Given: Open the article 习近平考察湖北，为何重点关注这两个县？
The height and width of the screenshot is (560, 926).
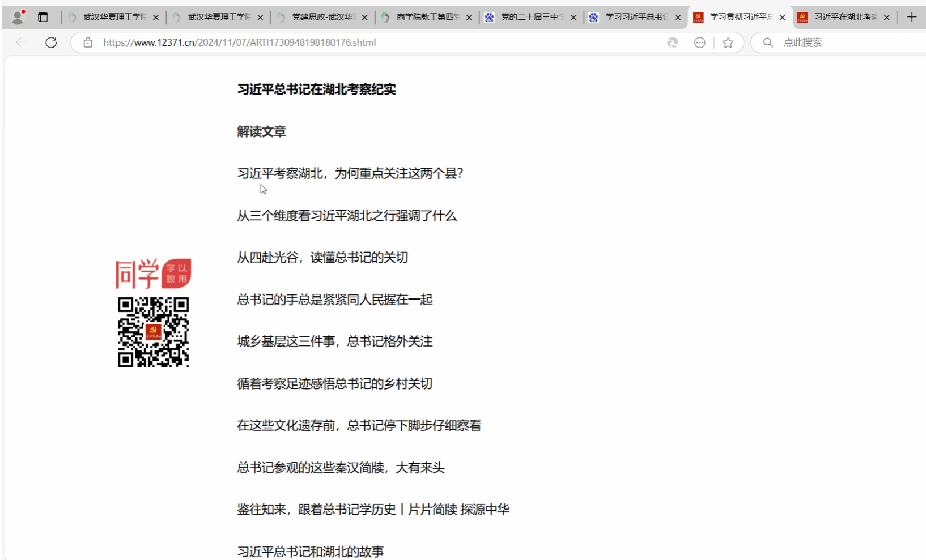Looking at the screenshot, I should click(350, 173).
